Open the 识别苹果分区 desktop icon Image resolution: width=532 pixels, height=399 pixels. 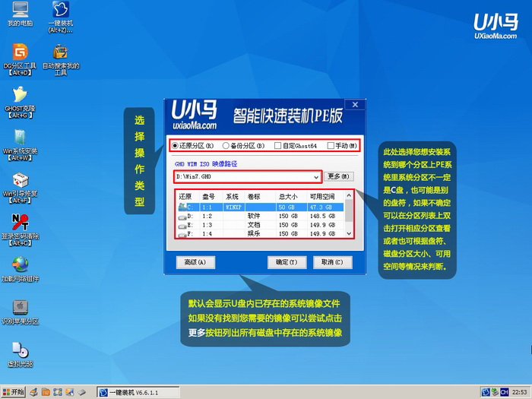tap(20, 312)
